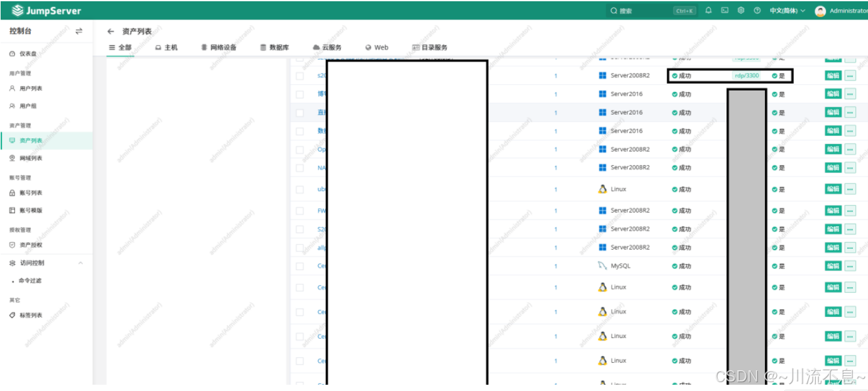Open more menu for FW Server2008R2 row

point(850,211)
